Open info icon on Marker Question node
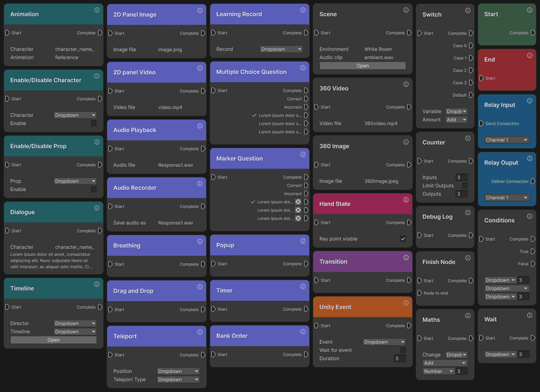The image size is (540, 392). click(x=303, y=154)
